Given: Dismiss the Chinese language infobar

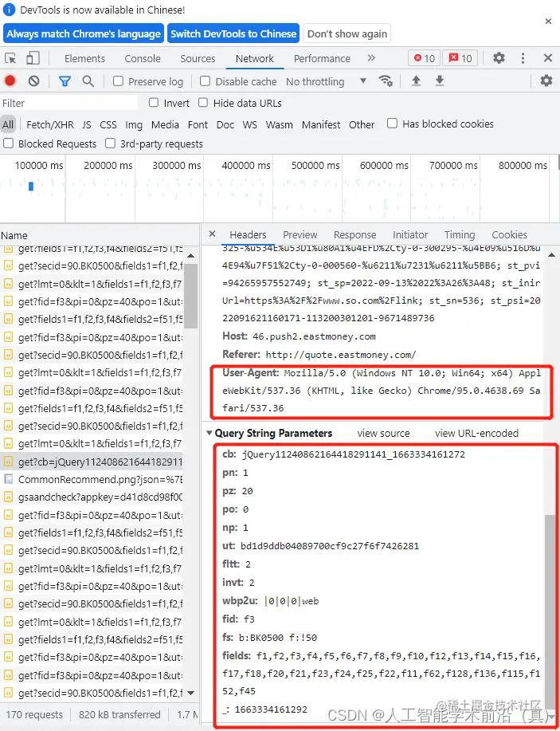Looking at the screenshot, I should click(x=548, y=21).
